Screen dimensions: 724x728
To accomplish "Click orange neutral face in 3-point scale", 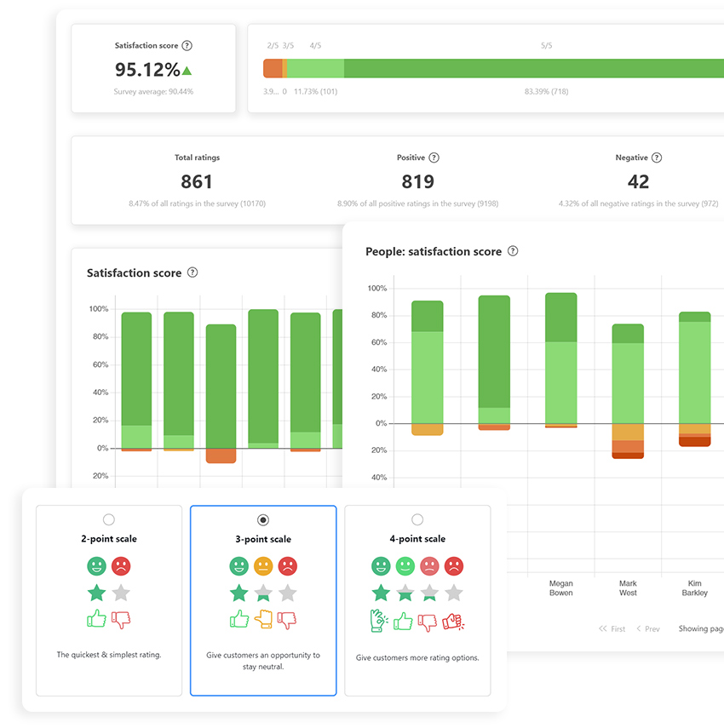I will point(263,566).
